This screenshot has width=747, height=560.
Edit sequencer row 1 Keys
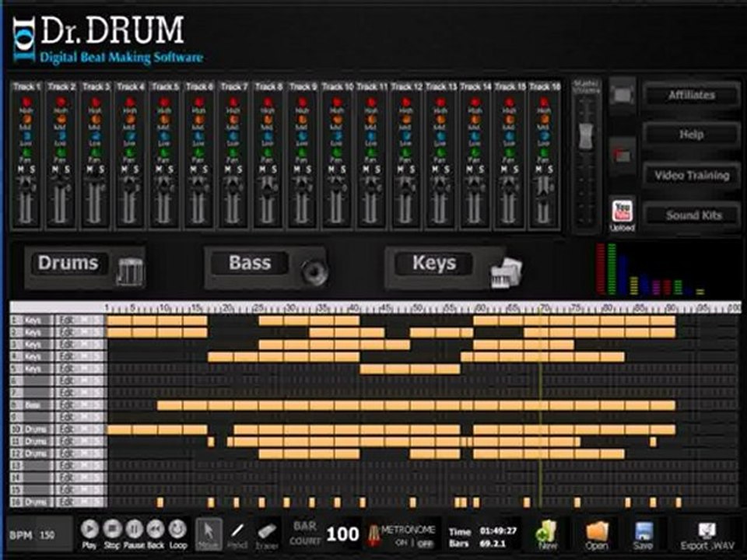point(68,320)
